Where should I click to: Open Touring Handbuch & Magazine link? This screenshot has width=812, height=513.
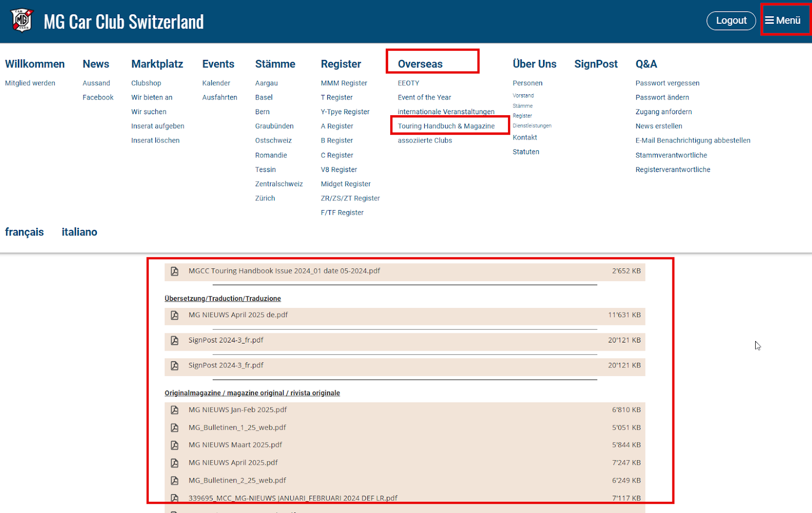(x=446, y=126)
